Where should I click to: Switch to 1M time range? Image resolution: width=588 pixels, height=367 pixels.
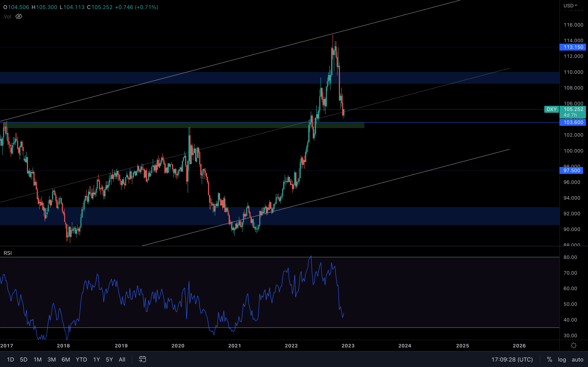(38, 359)
